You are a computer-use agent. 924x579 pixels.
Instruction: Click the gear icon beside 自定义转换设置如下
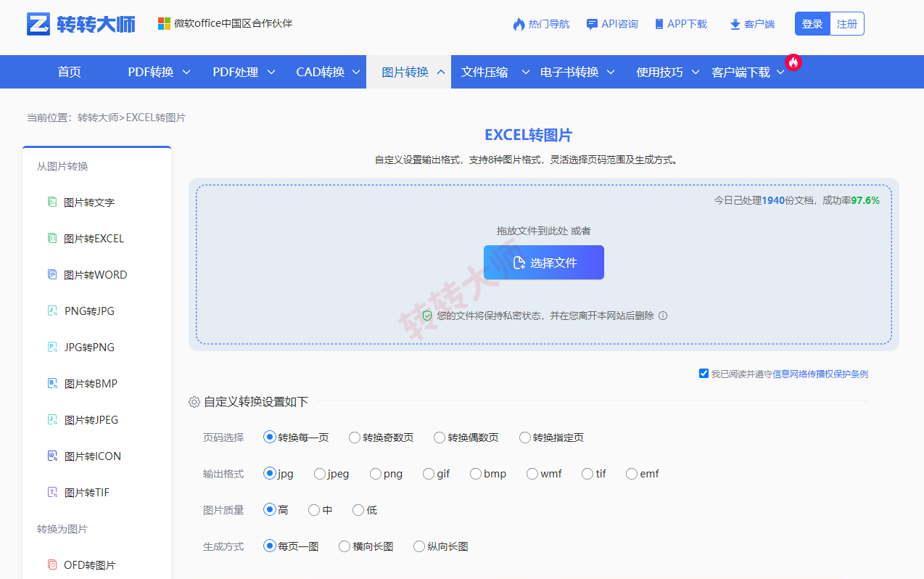[x=194, y=402]
